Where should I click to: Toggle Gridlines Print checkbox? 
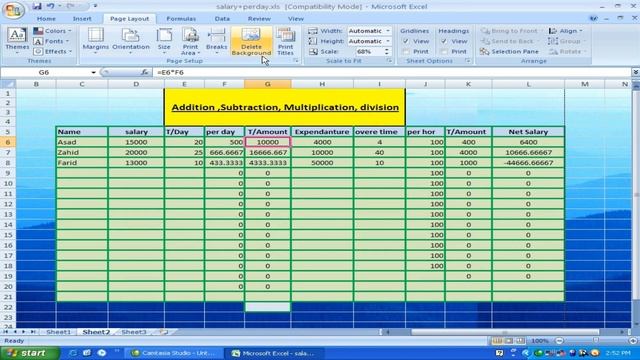coord(406,51)
